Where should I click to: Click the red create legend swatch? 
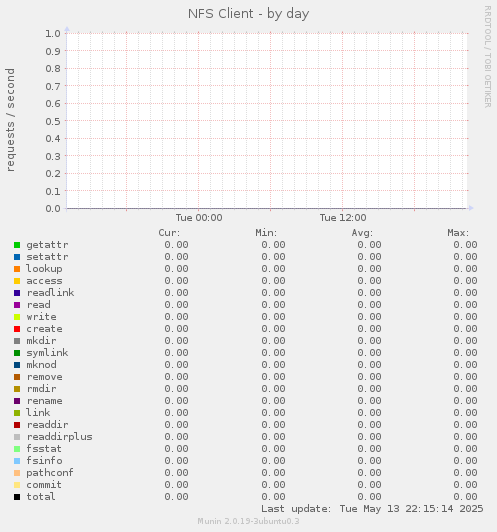(17, 329)
